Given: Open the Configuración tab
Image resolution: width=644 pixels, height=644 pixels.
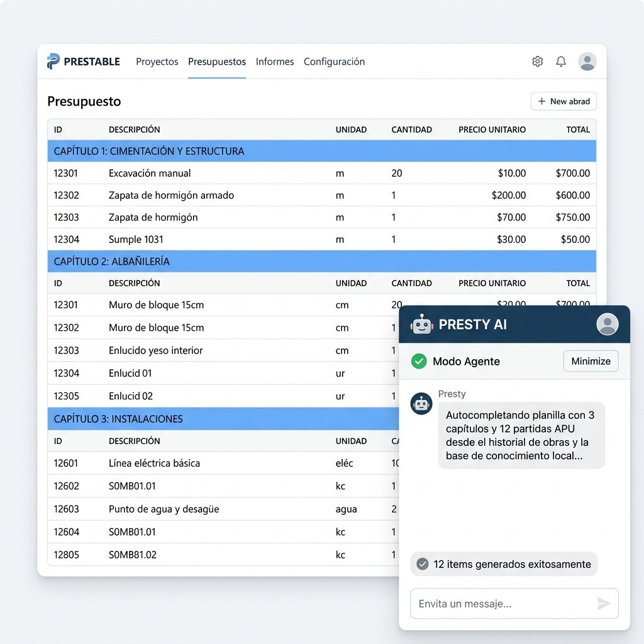Looking at the screenshot, I should tap(335, 62).
